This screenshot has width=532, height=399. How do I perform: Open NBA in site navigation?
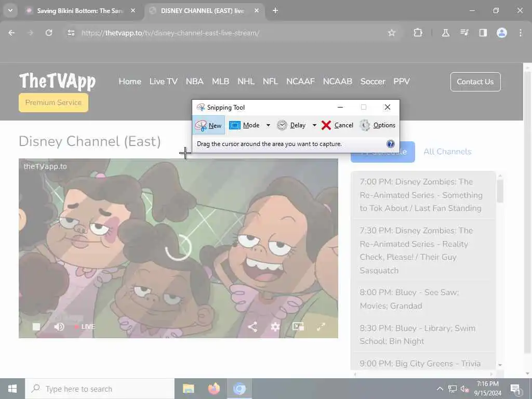[x=194, y=82]
